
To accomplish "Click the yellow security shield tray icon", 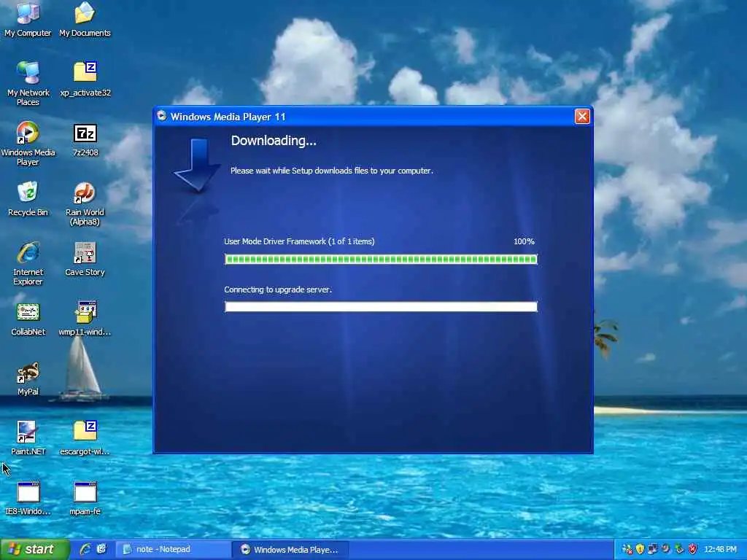I will 640,550.
